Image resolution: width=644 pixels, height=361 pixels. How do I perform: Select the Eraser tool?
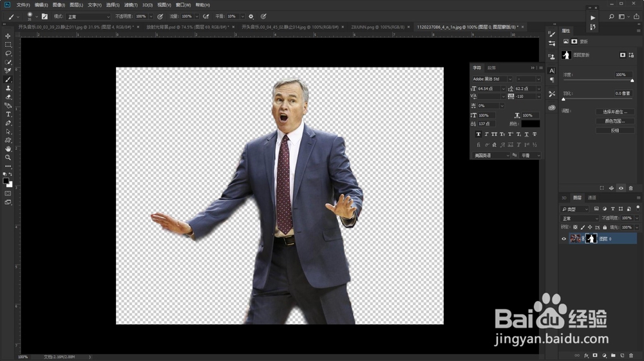point(8,97)
